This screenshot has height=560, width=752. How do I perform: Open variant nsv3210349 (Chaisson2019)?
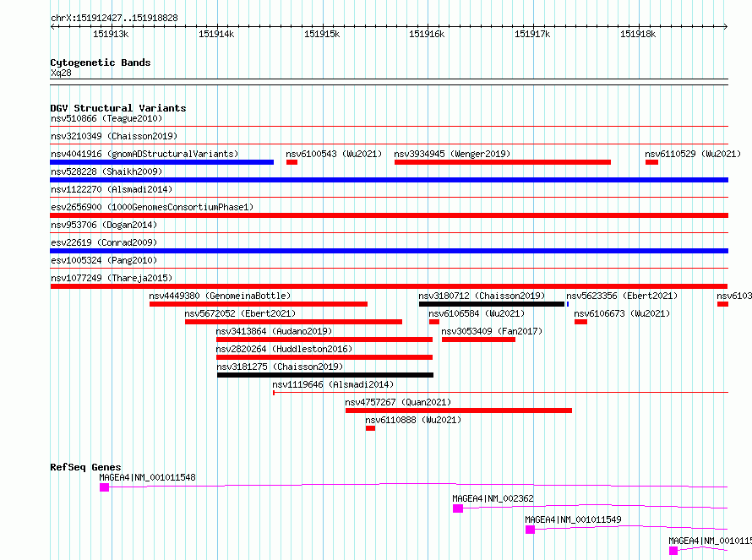114,136
